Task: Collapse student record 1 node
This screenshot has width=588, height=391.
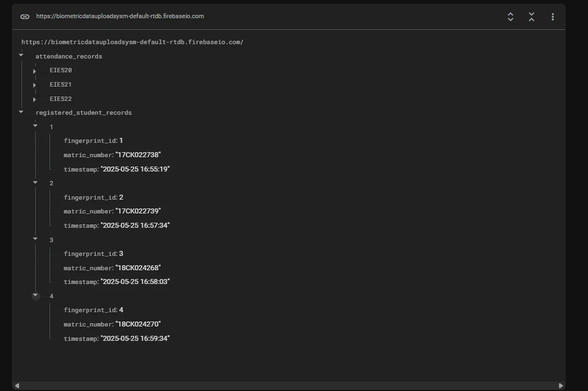Action: (35, 126)
